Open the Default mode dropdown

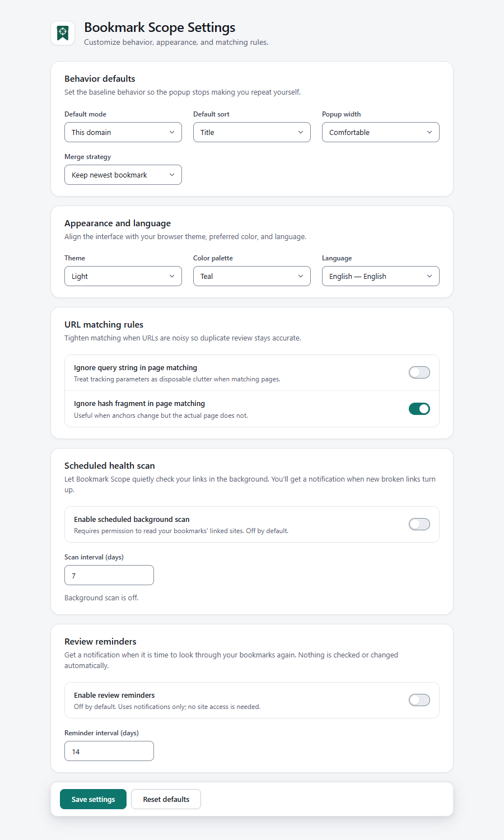(123, 132)
